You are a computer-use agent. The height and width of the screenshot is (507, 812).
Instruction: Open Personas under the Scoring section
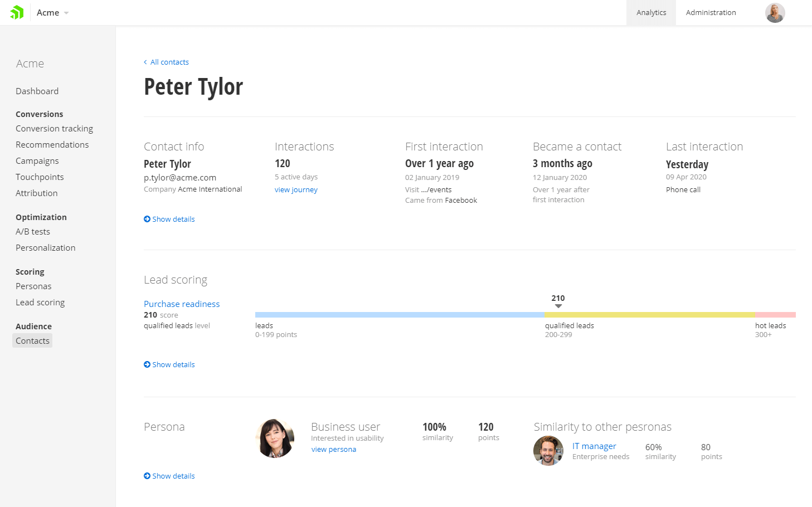[x=33, y=286]
